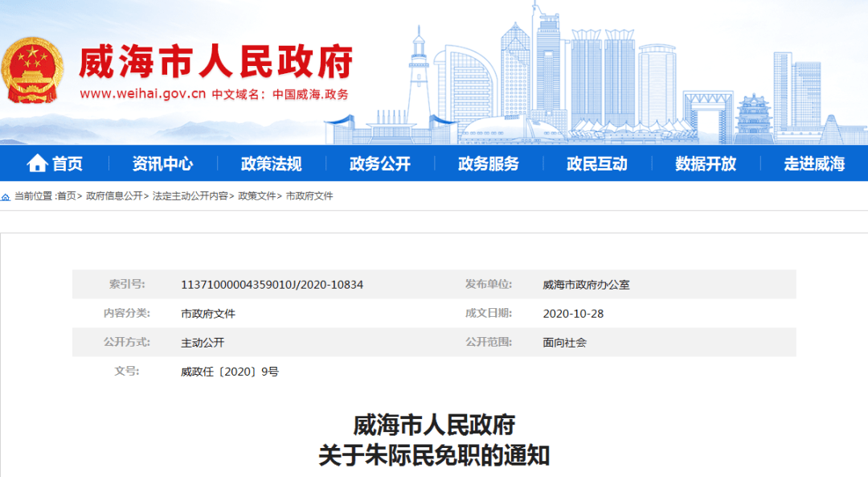
Task: Click the location icon before 当前位置
Action: (x=6, y=196)
